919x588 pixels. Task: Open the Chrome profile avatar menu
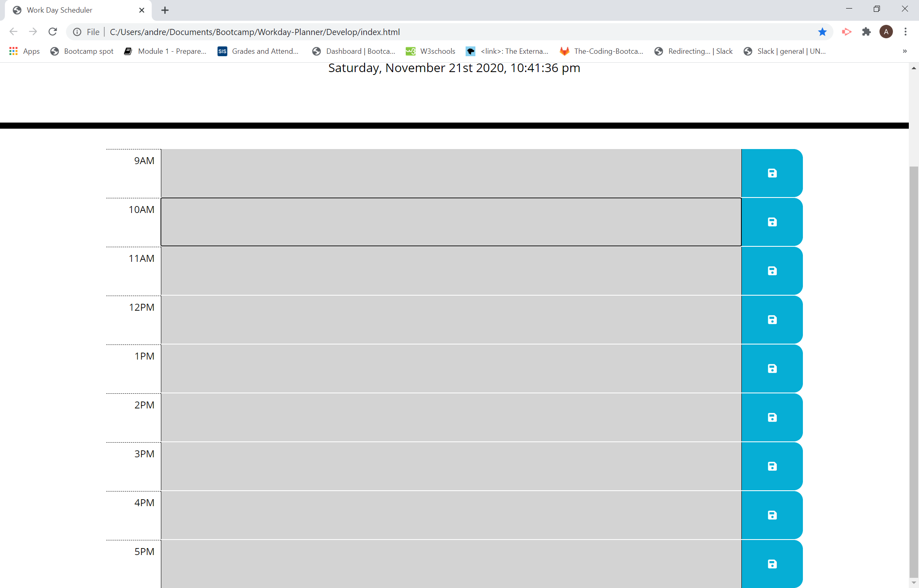tap(886, 32)
